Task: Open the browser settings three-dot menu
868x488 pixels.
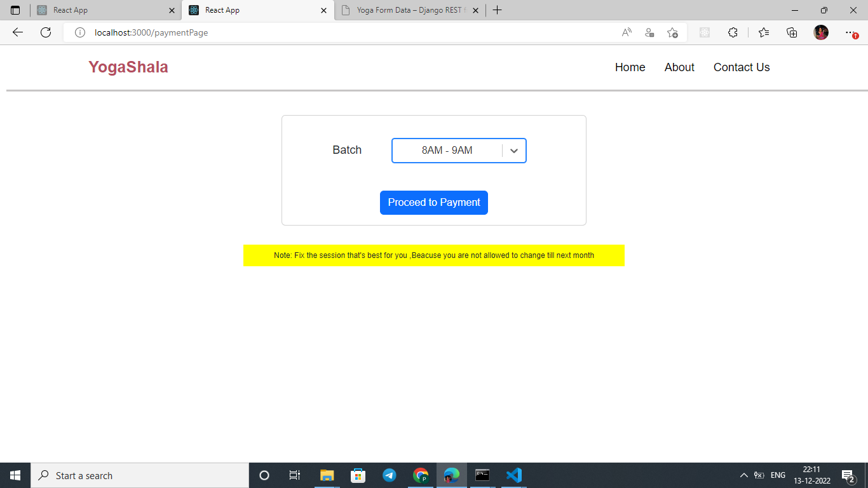Action: (x=849, y=32)
